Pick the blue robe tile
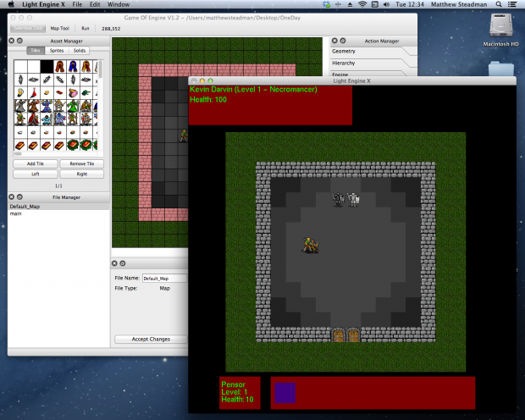 point(73,66)
